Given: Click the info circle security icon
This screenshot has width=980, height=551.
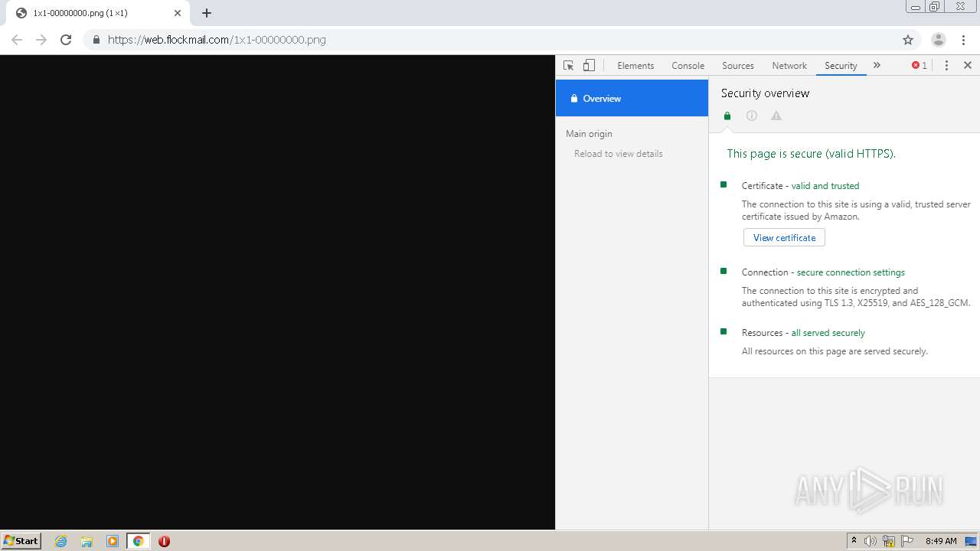Looking at the screenshot, I should (752, 116).
